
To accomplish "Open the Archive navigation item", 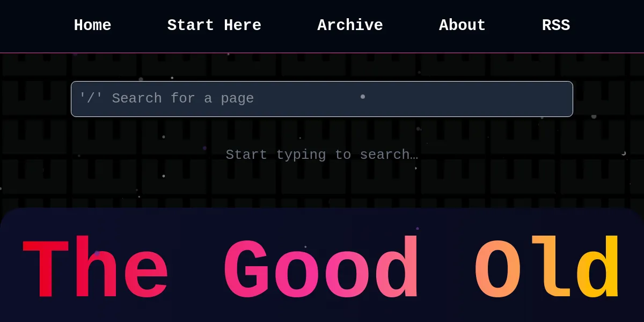I will point(350,25).
